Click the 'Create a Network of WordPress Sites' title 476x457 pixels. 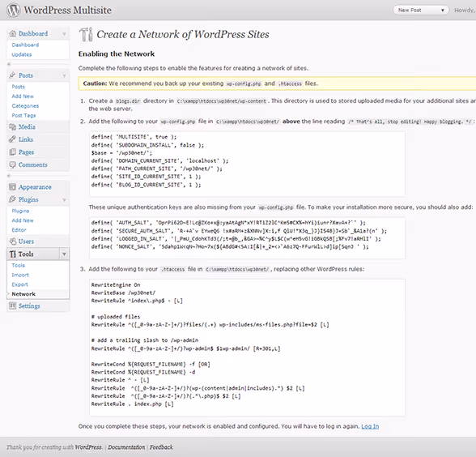click(183, 34)
